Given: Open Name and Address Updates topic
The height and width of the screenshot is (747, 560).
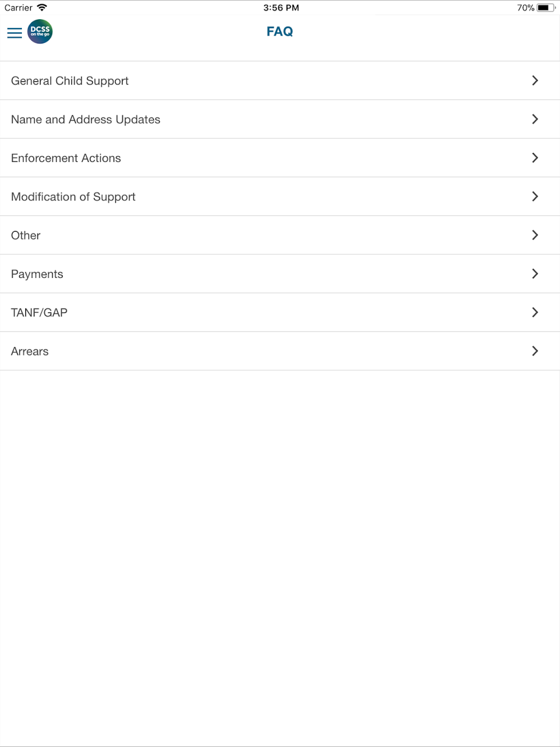Looking at the screenshot, I should point(86,120).
